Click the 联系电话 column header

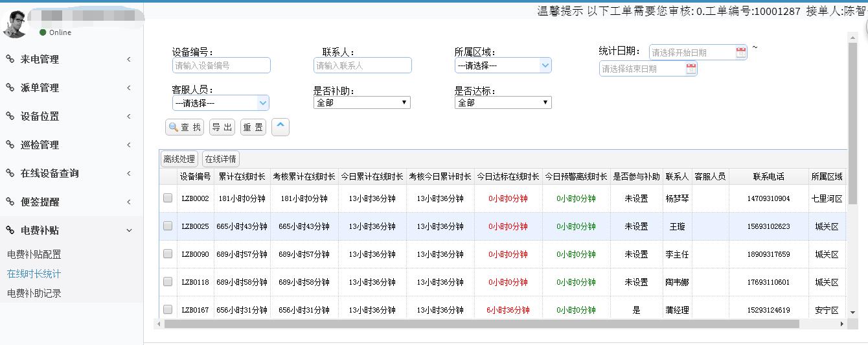[x=768, y=176]
